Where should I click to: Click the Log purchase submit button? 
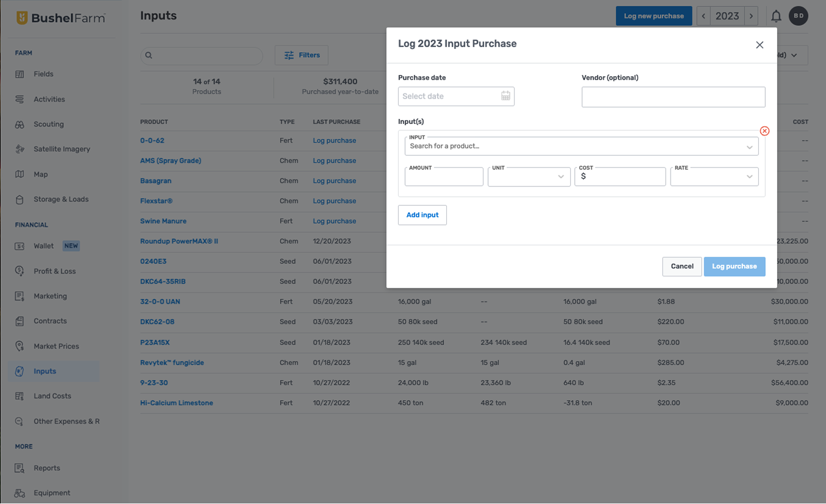click(x=734, y=267)
